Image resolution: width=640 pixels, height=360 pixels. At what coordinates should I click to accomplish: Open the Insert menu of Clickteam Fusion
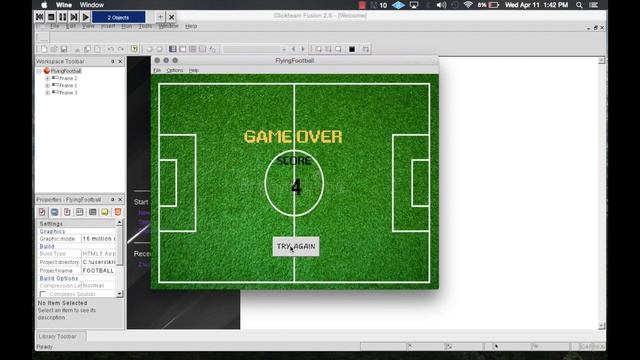point(108,26)
